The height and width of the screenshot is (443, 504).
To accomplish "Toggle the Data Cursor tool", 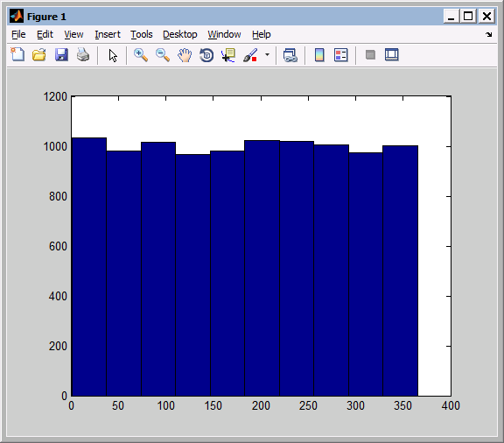I will click(228, 55).
